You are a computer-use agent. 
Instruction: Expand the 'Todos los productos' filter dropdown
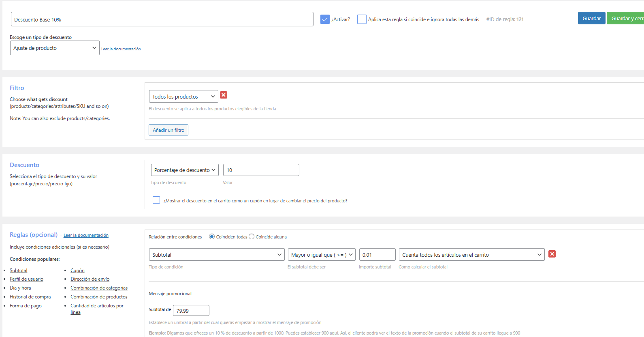coord(183,97)
